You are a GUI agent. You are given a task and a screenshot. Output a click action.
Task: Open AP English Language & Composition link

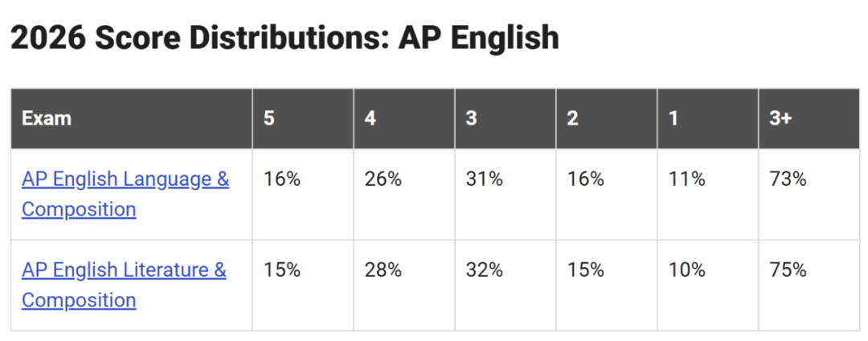pos(125,195)
